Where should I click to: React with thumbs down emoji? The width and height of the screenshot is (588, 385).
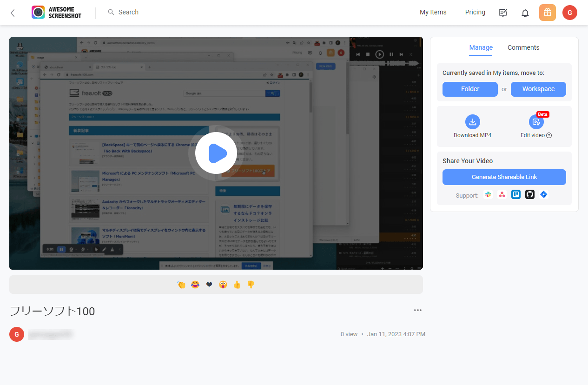(251, 285)
